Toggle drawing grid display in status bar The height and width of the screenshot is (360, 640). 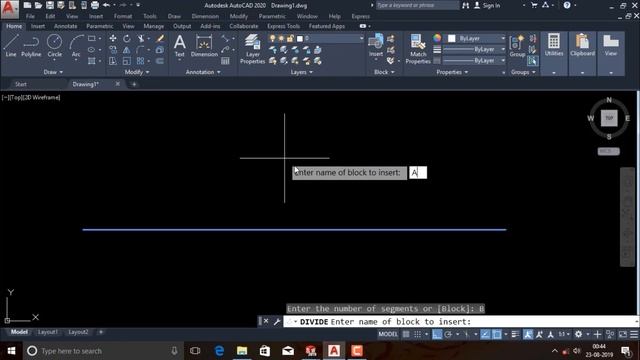tap(406, 334)
